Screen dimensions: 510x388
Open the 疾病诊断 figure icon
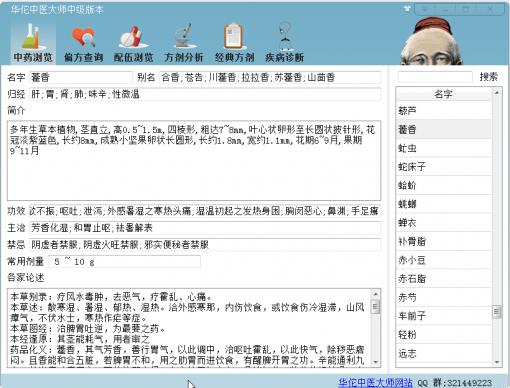point(284,42)
